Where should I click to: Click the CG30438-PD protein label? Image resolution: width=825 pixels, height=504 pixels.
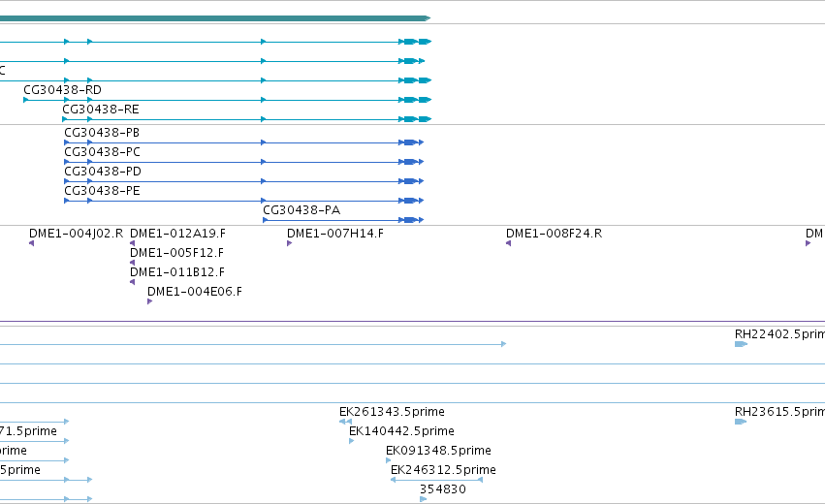[103, 171]
